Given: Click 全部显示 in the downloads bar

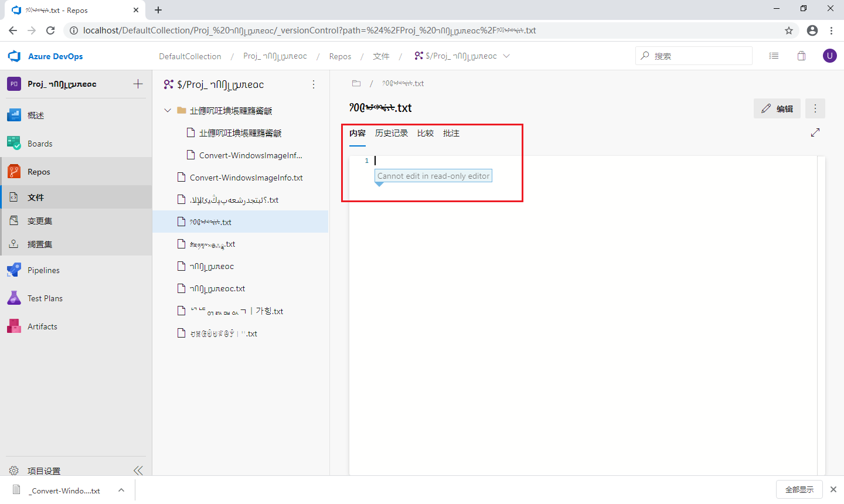Looking at the screenshot, I should tap(799, 489).
